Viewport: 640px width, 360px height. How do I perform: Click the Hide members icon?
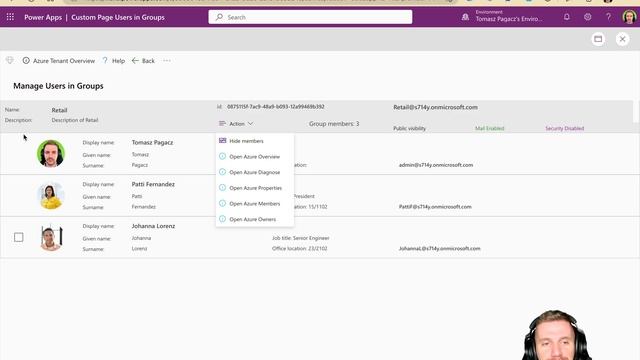click(x=222, y=140)
